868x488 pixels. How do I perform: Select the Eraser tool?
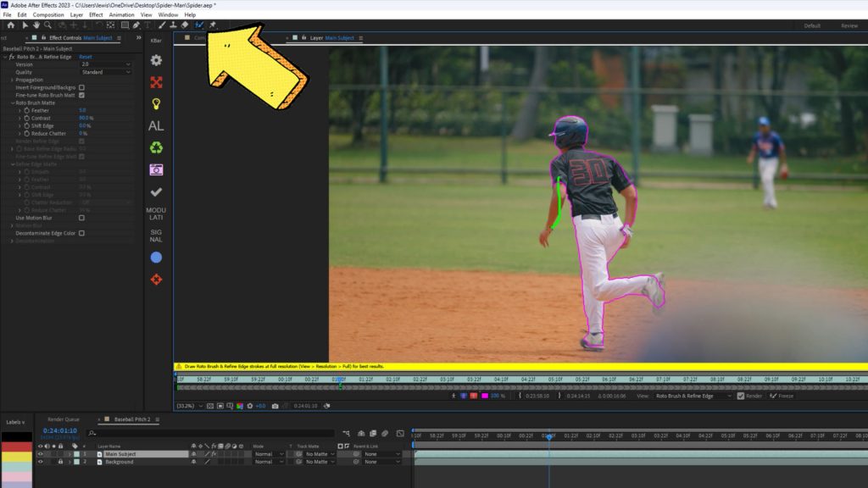[185, 25]
